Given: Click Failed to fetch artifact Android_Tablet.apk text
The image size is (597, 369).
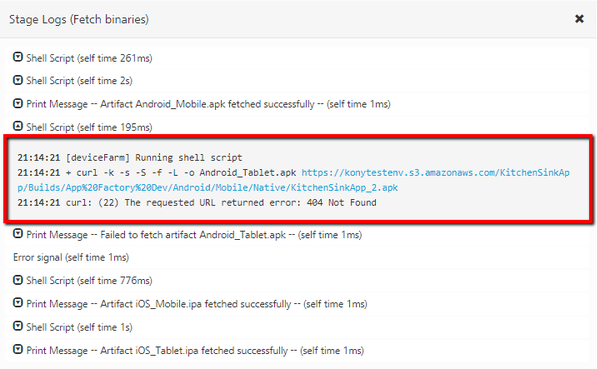Looking at the screenshot, I should 193,235.
